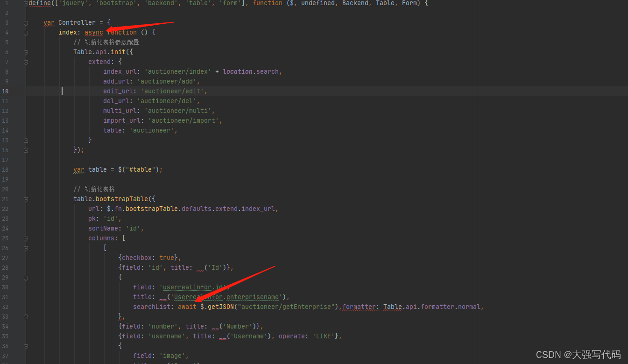
Task: Fold the 'var Controller = {' block
Action: (x=26, y=22)
